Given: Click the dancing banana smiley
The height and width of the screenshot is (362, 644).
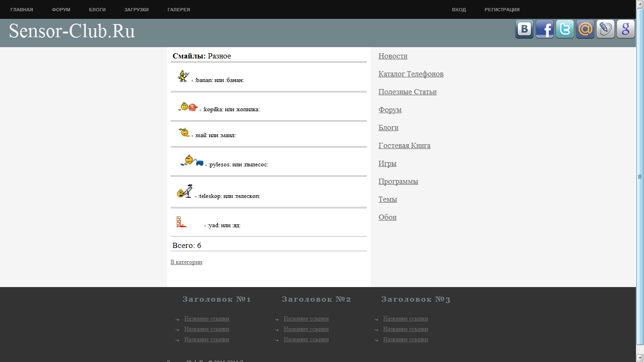Looking at the screenshot, I should pos(183,76).
